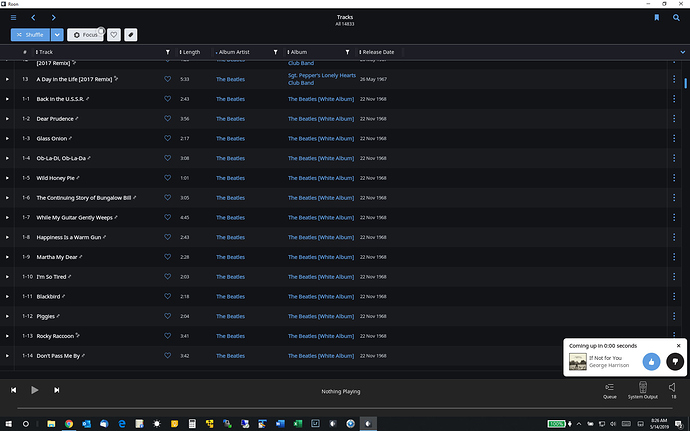Screen dimensions: 690x431
Task: Click the tag filter button
Action: [131, 35]
